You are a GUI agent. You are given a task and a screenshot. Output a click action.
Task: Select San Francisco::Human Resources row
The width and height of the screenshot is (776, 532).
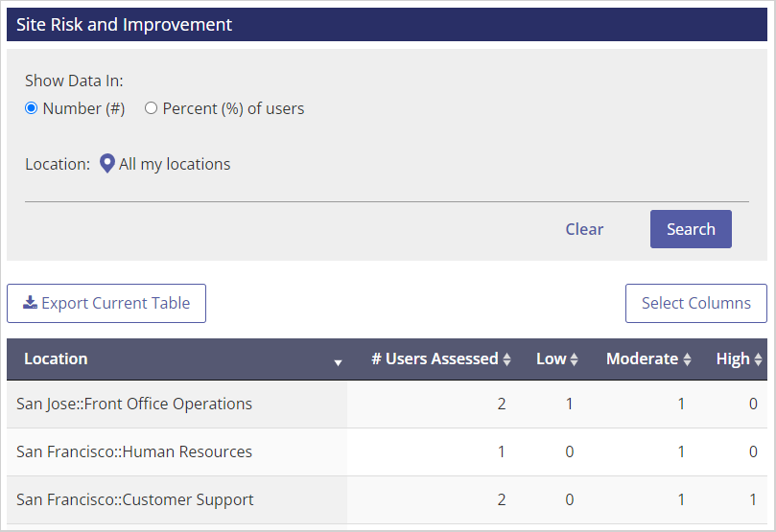tap(387, 451)
